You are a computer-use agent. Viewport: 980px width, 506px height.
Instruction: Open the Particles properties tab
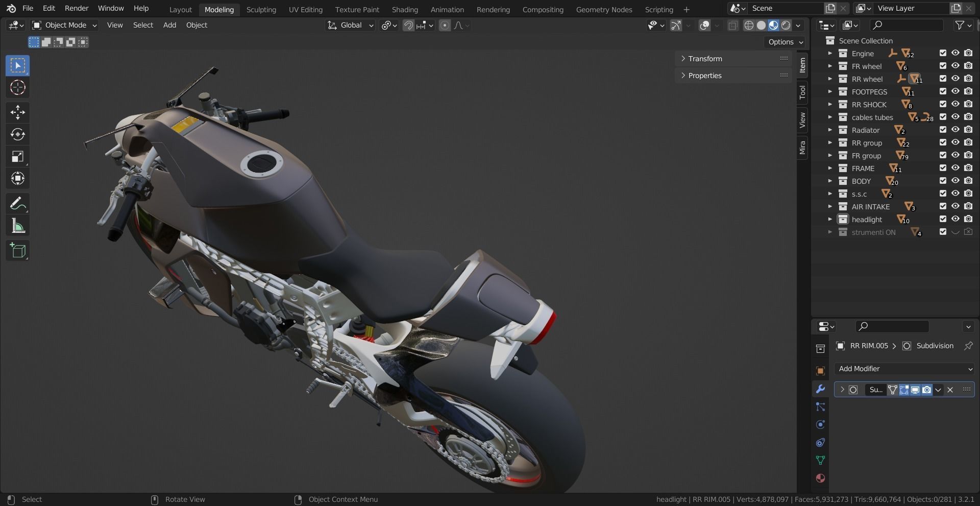click(x=820, y=407)
